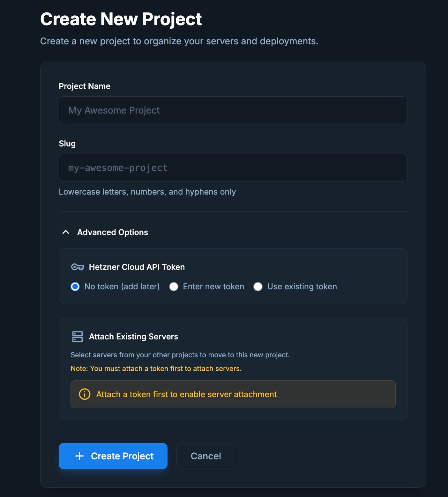
Task: Focus the Slug input field
Action: click(233, 167)
